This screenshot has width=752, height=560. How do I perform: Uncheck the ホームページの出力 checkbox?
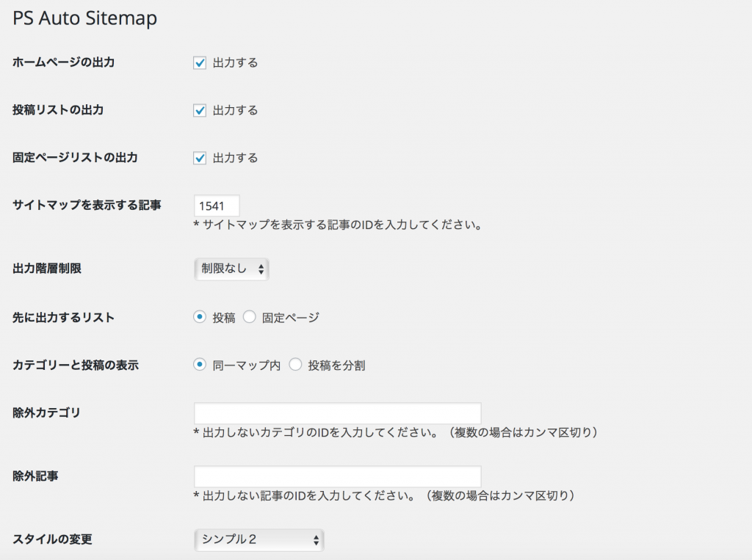[199, 63]
